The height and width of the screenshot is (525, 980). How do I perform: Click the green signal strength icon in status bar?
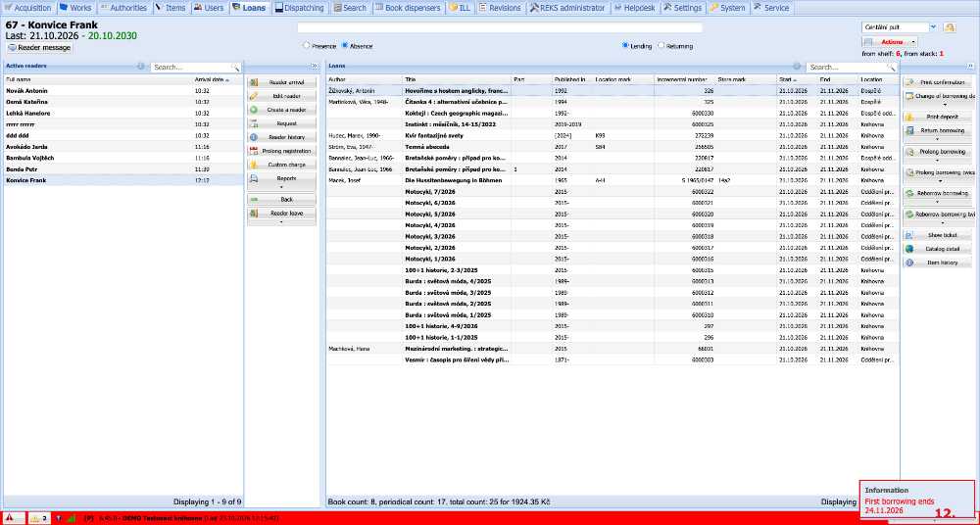(x=72, y=518)
